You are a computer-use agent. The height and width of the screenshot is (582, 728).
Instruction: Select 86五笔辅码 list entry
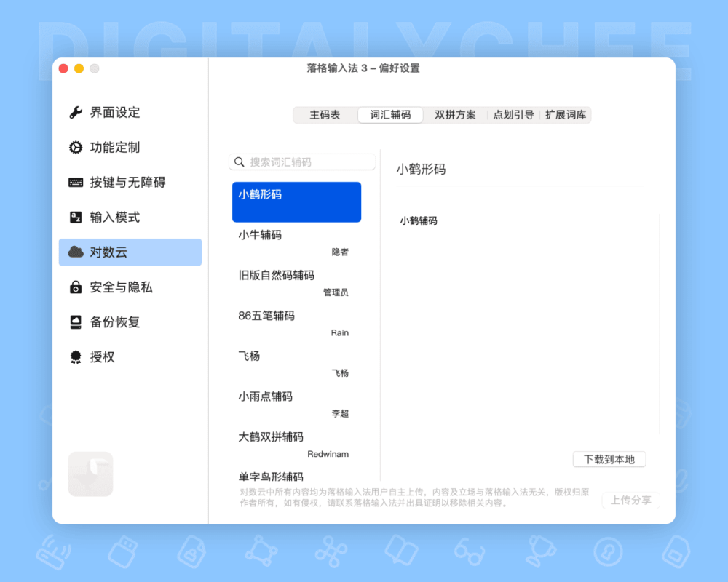point(297,323)
